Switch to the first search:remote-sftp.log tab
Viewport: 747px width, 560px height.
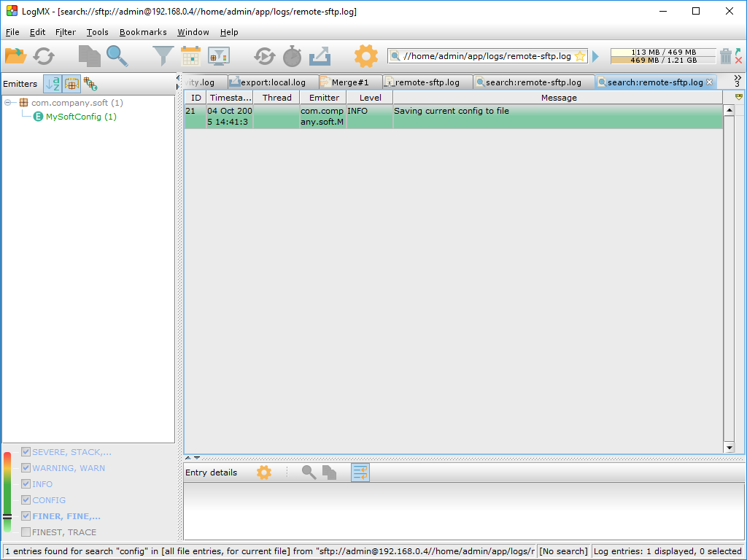pos(533,82)
